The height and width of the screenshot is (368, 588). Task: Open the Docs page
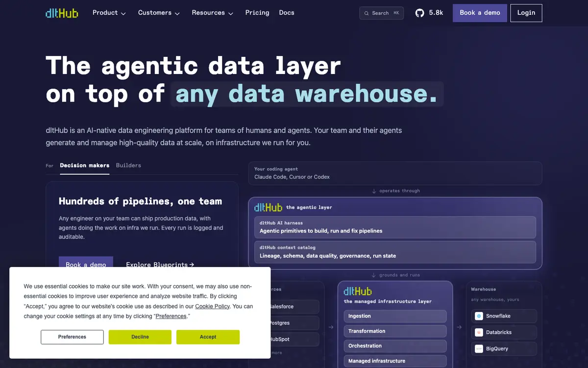(x=287, y=13)
